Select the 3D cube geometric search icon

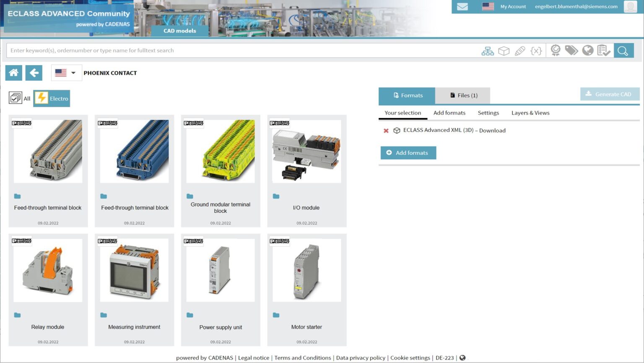(504, 51)
